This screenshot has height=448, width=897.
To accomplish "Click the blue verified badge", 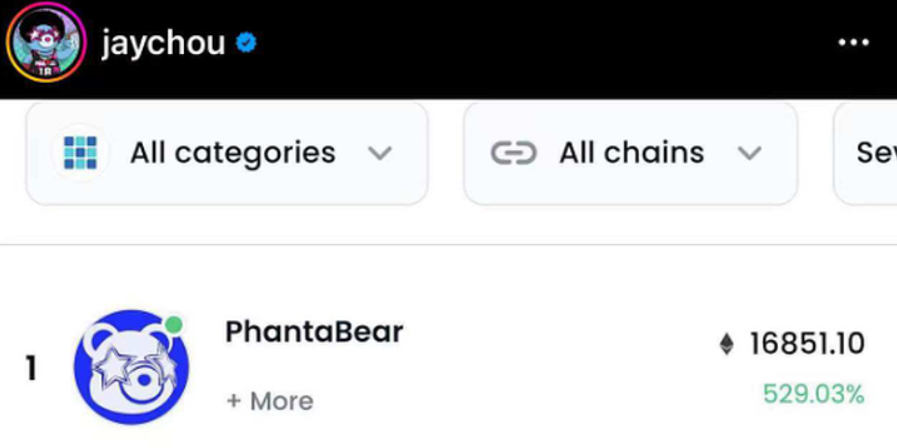I will [x=246, y=43].
